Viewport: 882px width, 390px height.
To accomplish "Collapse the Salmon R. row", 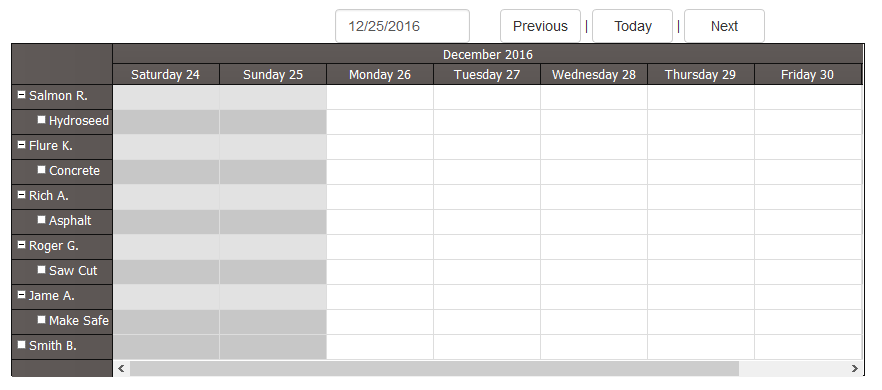I will tap(21, 95).
